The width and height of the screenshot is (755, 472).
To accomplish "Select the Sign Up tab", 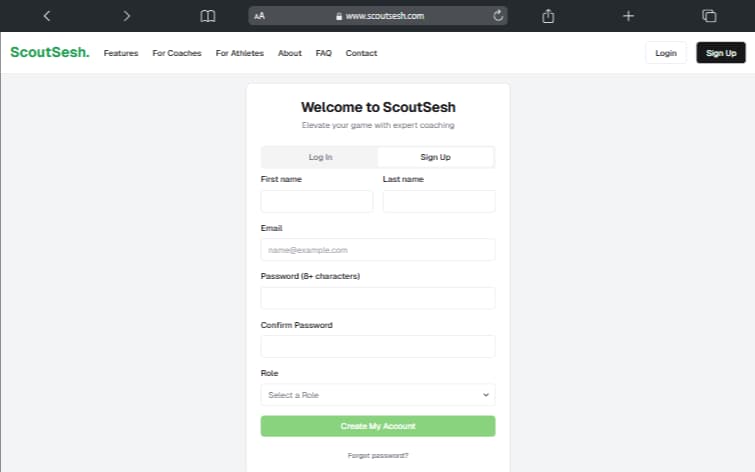I will pos(435,157).
